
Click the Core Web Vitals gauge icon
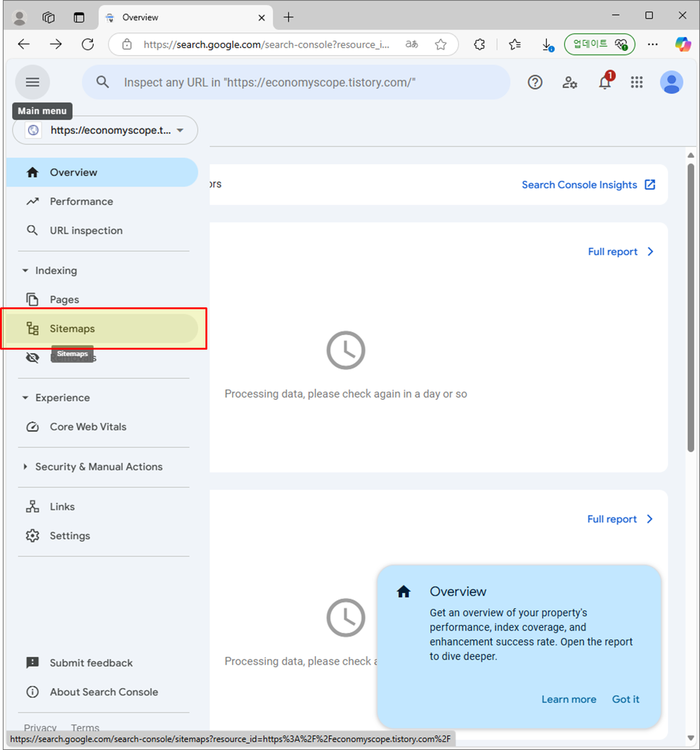[33, 427]
